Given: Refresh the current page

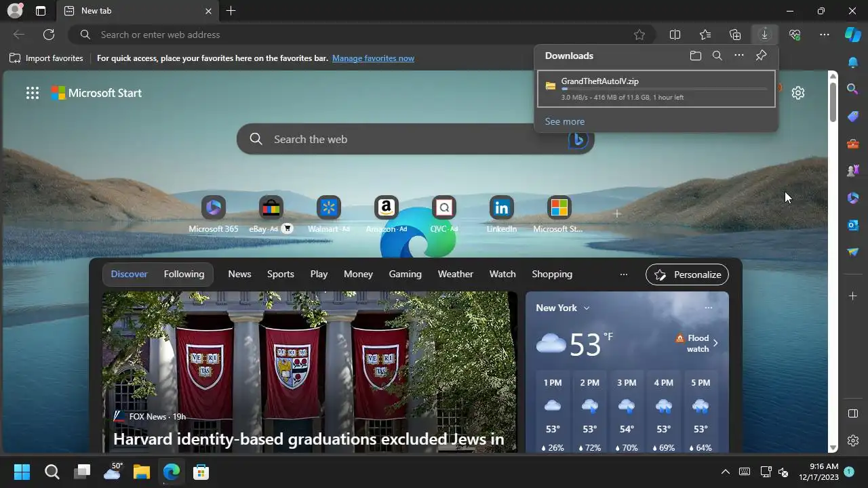Looking at the screenshot, I should coord(49,35).
